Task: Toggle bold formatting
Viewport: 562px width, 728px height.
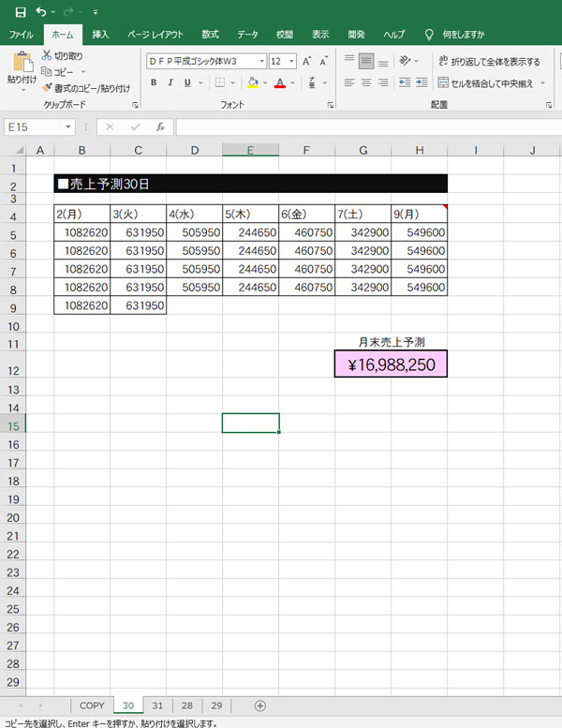Action: pyautogui.click(x=154, y=82)
